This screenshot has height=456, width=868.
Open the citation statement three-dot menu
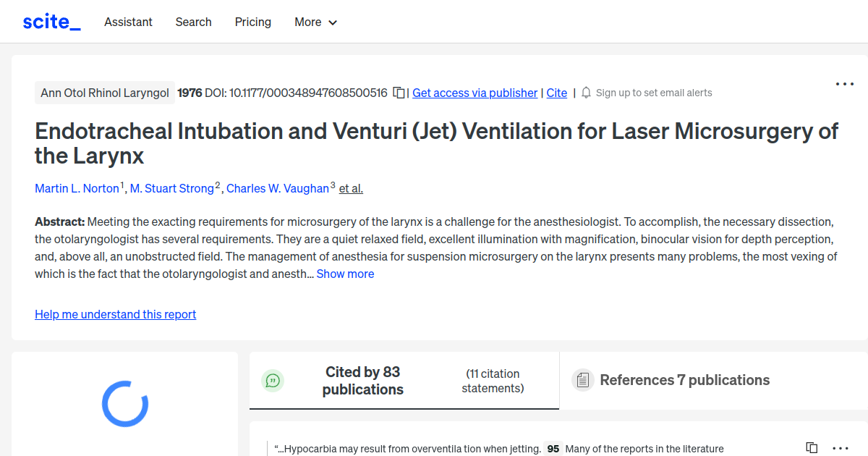tap(840, 449)
